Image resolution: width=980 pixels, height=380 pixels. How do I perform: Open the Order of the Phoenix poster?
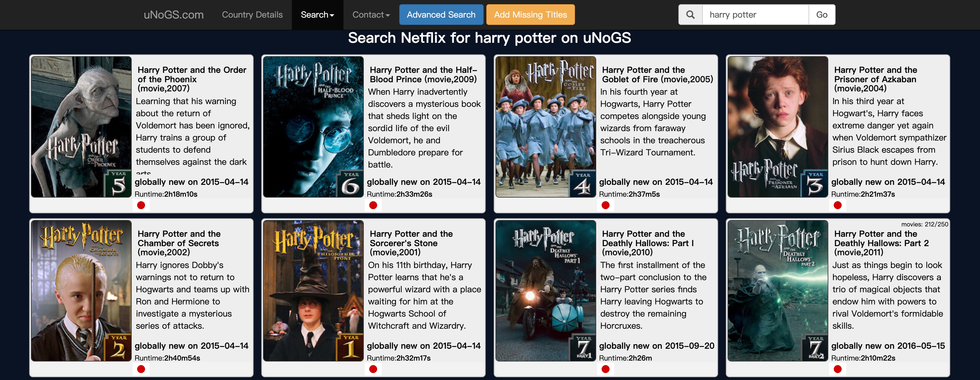tap(81, 127)
